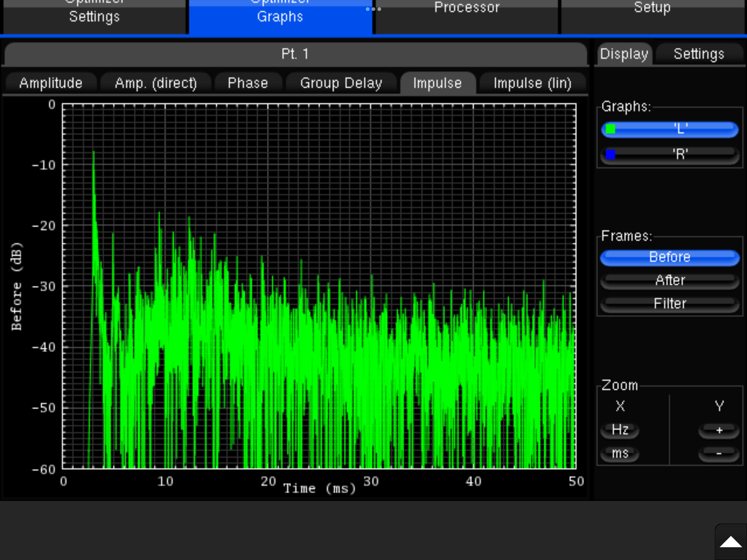The height and width of the screenshot is (560, 747).
Task: Toggle the 'L' graph visibility
Action: (680, 129)
